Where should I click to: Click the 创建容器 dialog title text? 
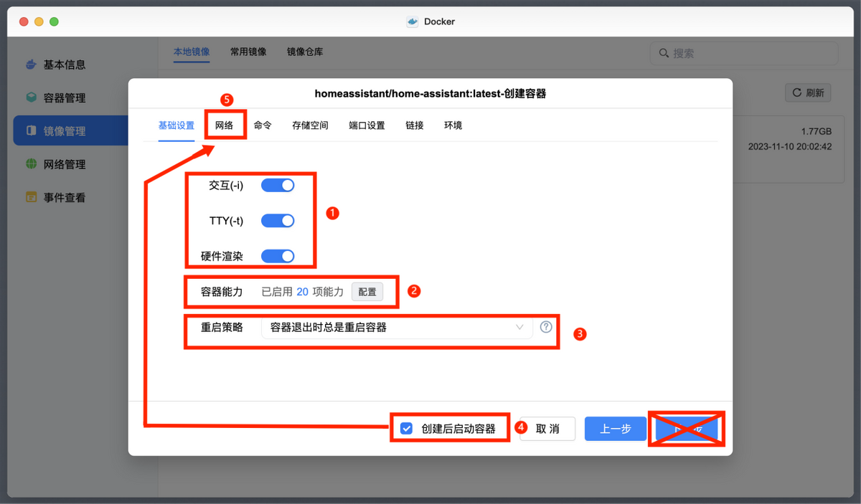[x=430, y=94]
